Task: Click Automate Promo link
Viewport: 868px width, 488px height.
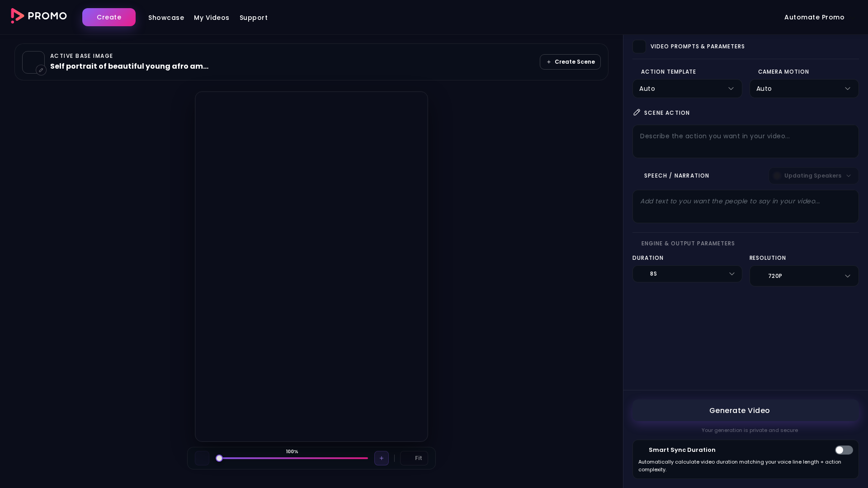Action: (814, 17)
